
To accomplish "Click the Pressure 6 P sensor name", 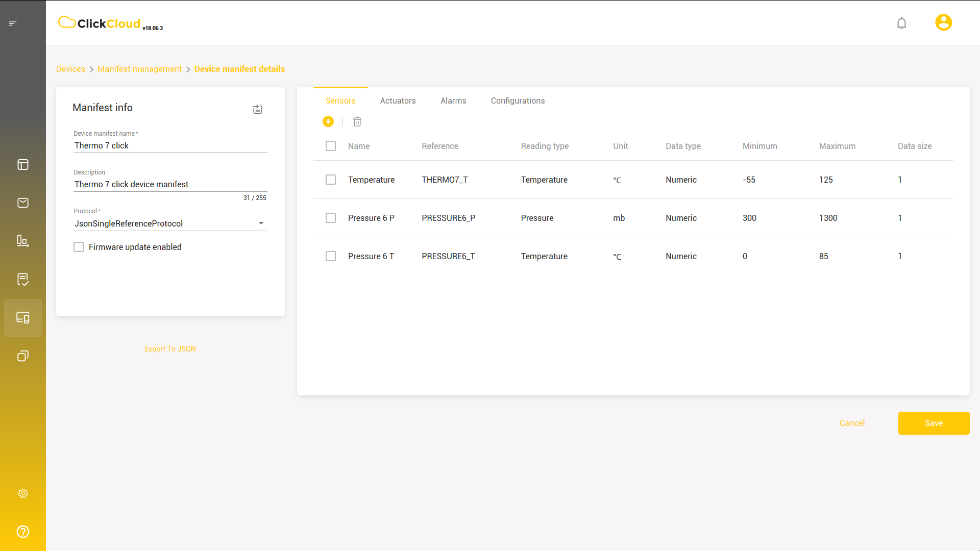I will [371, 218].
